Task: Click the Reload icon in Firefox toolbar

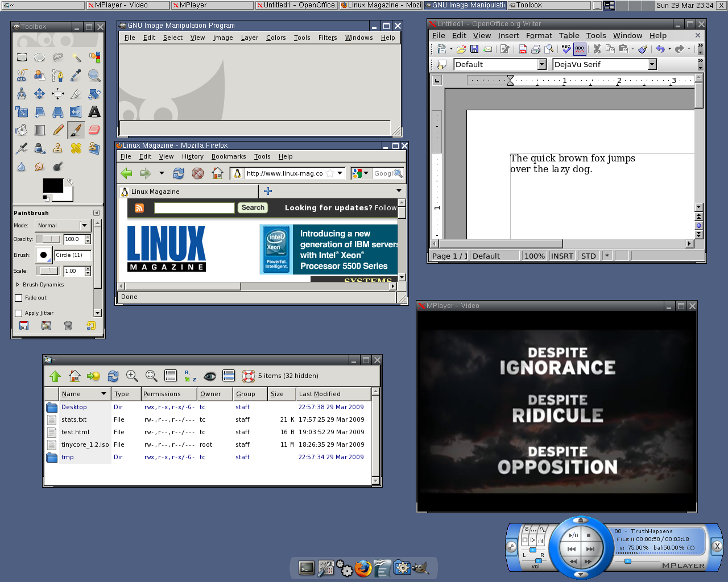Action: point(179,173)
